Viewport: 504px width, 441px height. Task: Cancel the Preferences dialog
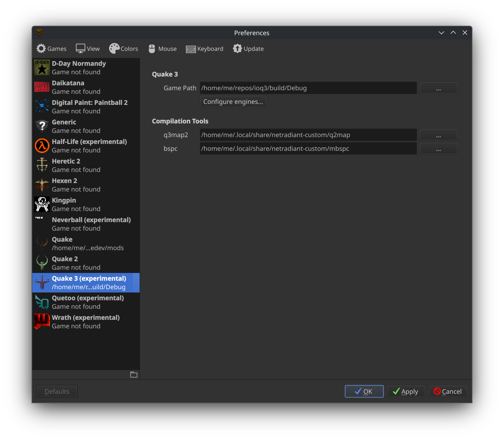point(448,391)
